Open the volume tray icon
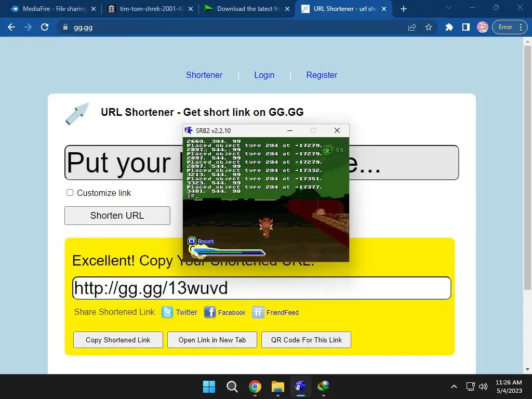Image resolution: width=532 pixels, height=399 pixels. [x=483, y=387]
